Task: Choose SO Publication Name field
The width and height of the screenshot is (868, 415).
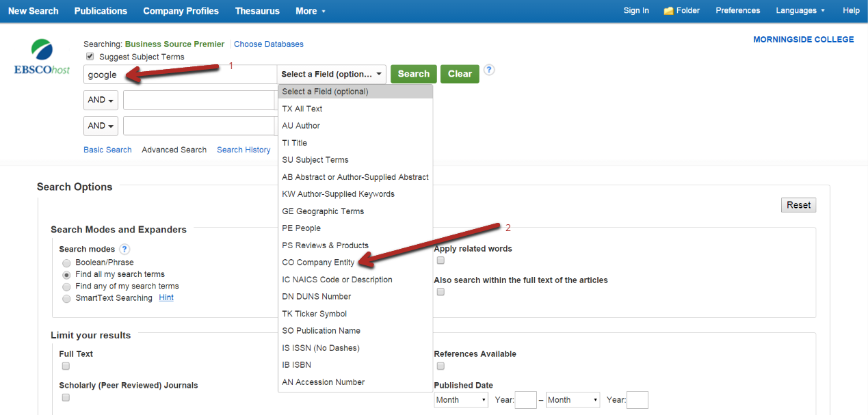Action: click(x=356, y=331)
